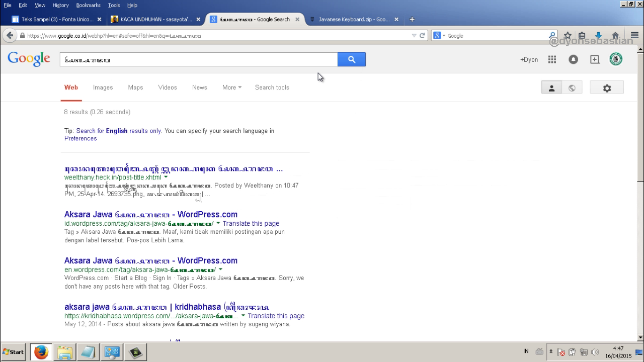Switch to Teks Sampel (3) tab
Image resolution: width=644 pixels, height=362 pixels.
click(57, 19)
